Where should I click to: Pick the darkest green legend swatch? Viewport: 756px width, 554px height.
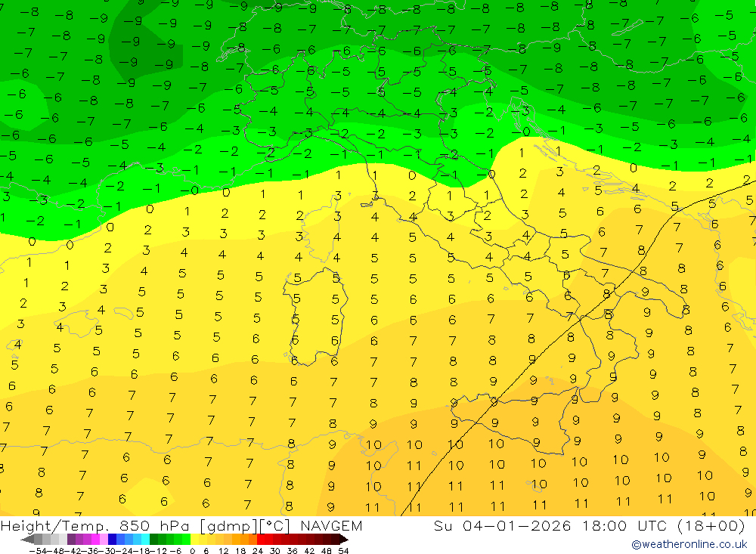pos(153,539)
